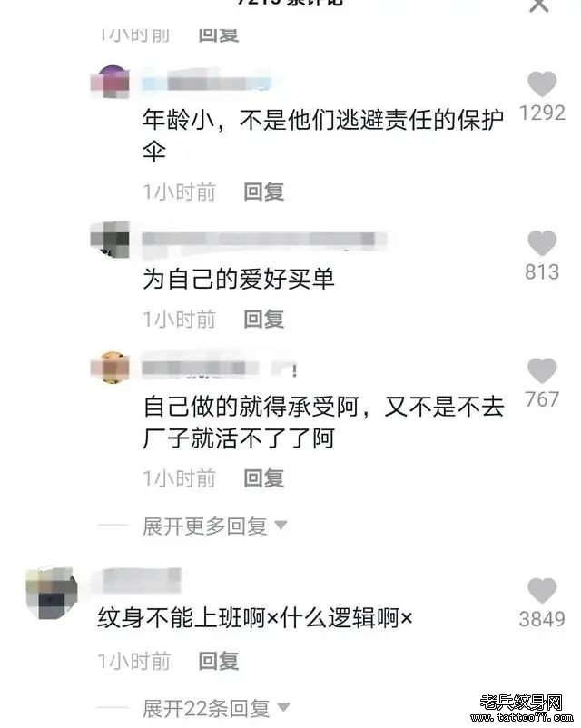581x728 pixels.
Task: Reply to the 年龄小 comment
Action: coord(264,192)
